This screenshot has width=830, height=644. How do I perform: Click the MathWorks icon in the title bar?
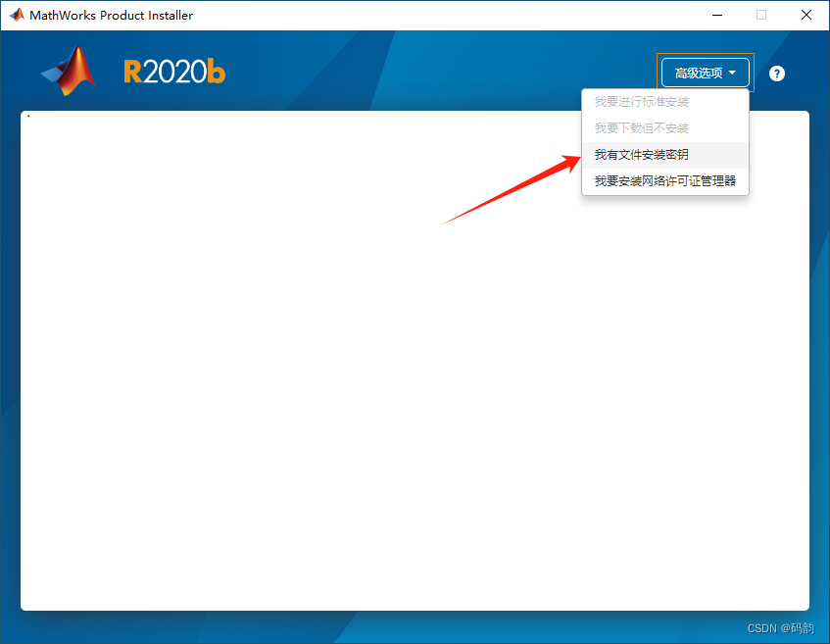17,15
